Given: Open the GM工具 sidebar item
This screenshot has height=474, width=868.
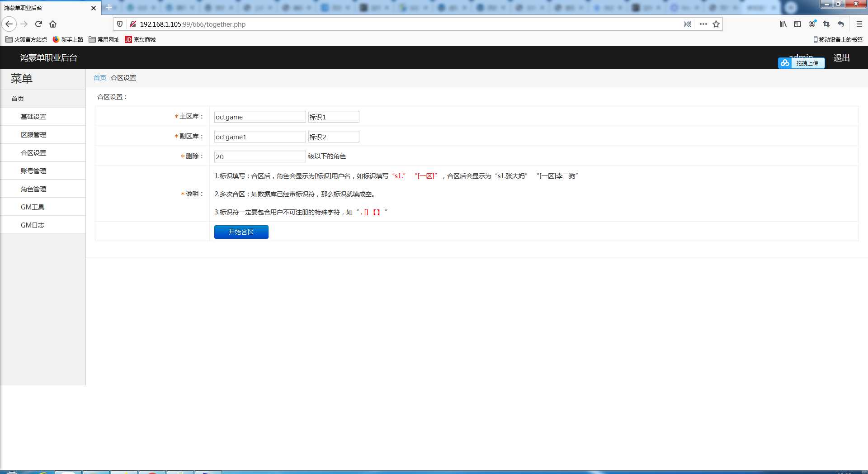Looking at the screenshot, I should point(33,207).
